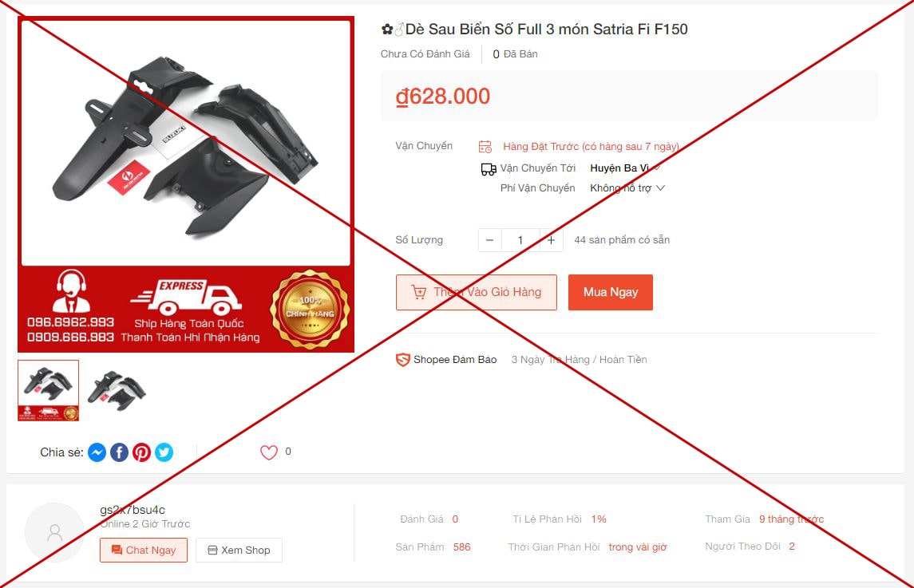
Task: Increase quantity with plus button
Action: click(552, 240)
